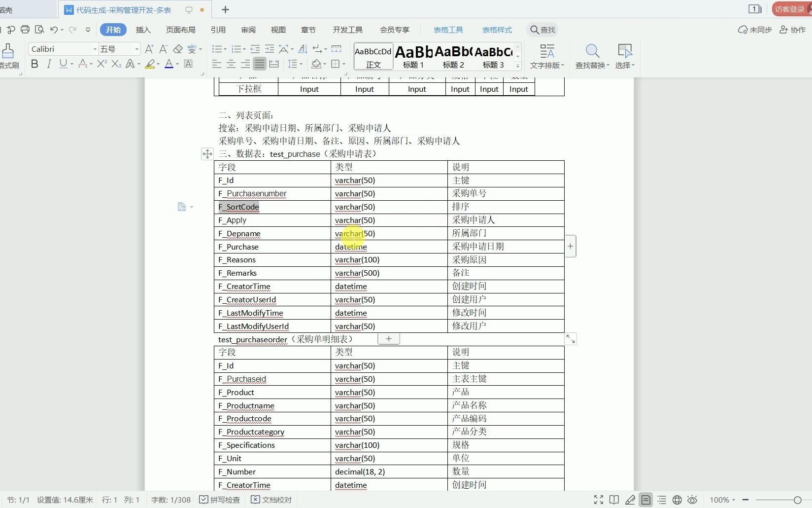Expand bullet list options arrow
Viewport: 812px width, 508px height.
coord(225,49)
